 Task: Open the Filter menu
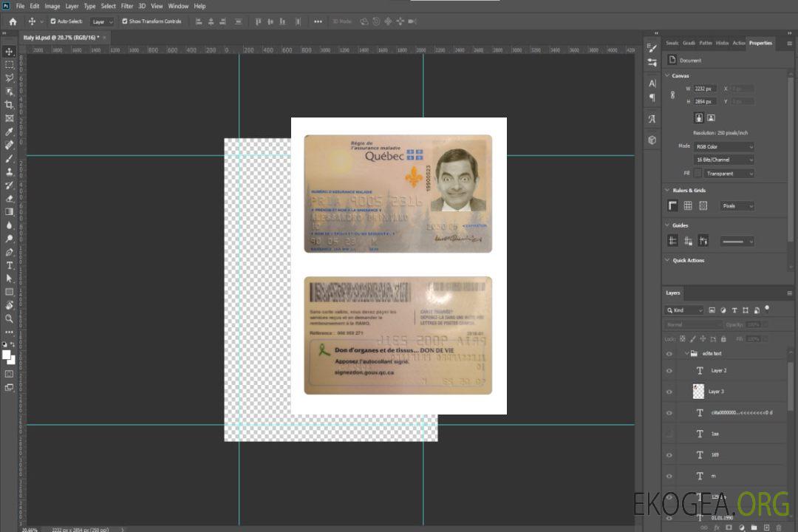coord(127,6)
